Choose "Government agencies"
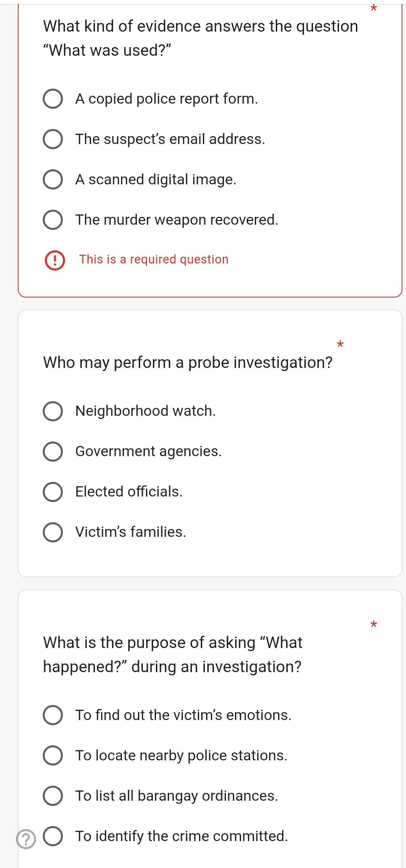This screenshot has width=406, height=868. tap(53, 452)
